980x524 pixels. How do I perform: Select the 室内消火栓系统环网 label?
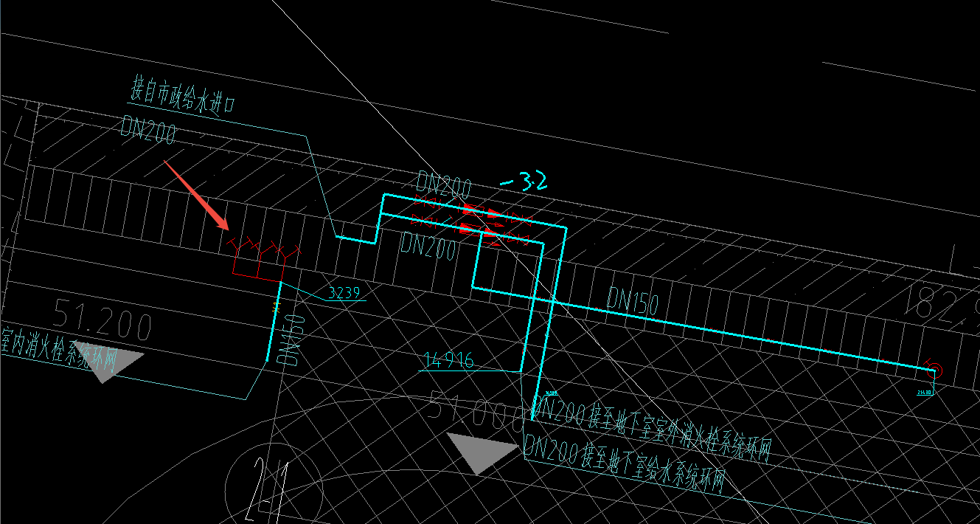pos(59,351)
